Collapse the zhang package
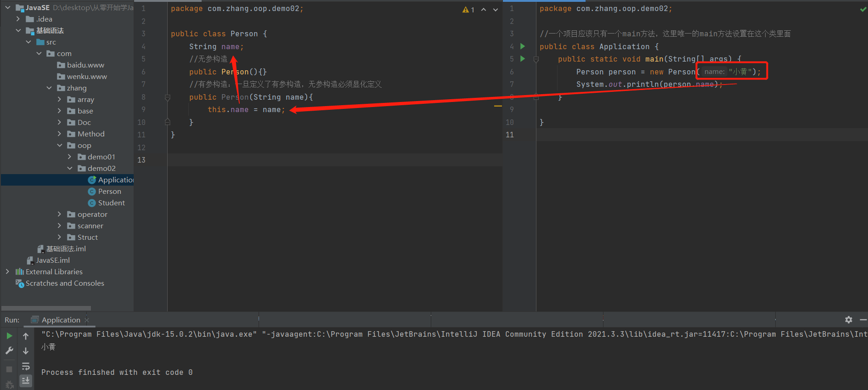The width and height of the screenshot is (868, 390). click(49, 88)
